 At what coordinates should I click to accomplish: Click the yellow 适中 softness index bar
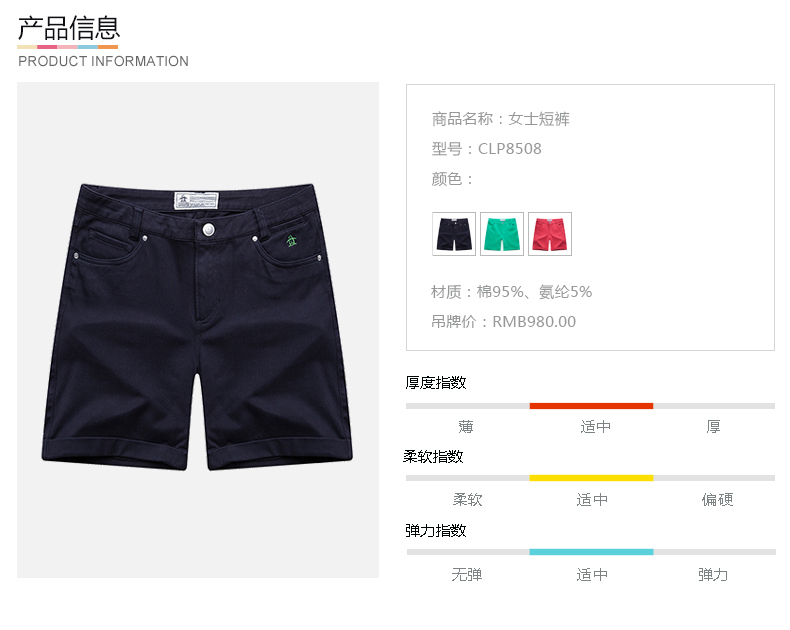(x=591, y=478)
